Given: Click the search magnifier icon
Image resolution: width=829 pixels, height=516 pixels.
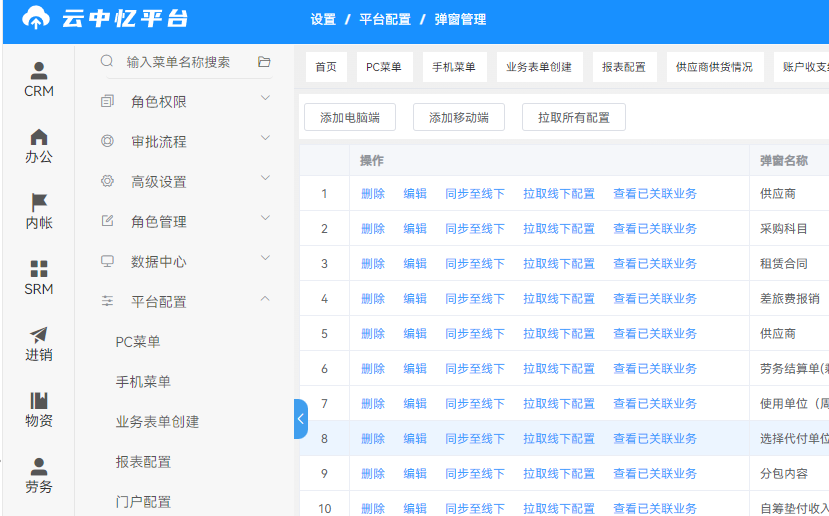Looking at the screenshot, I should click(107, 61).
